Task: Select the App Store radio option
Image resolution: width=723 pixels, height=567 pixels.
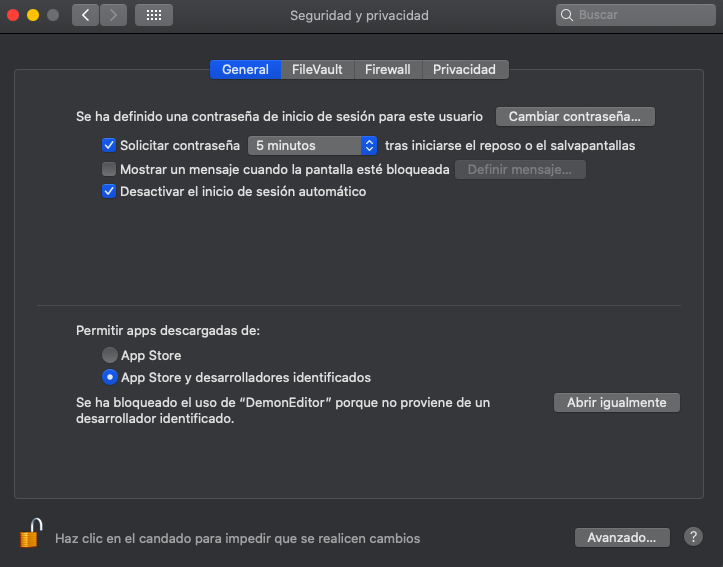Action: click(110, 355)
